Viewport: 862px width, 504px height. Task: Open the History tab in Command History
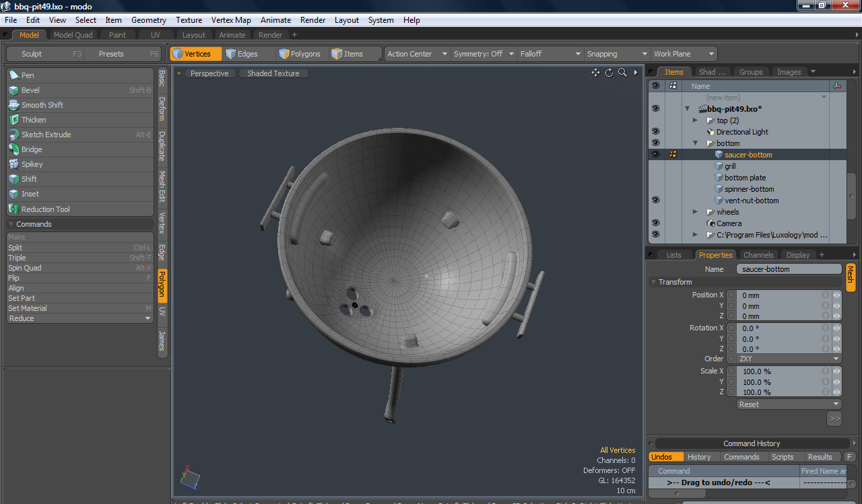[x=699, y=457]
